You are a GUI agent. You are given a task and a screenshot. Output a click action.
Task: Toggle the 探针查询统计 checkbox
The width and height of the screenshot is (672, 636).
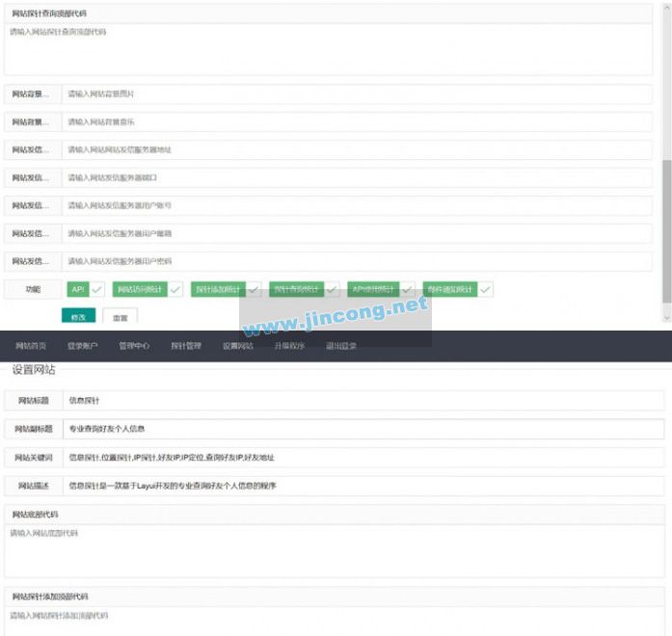pos(305,289)
